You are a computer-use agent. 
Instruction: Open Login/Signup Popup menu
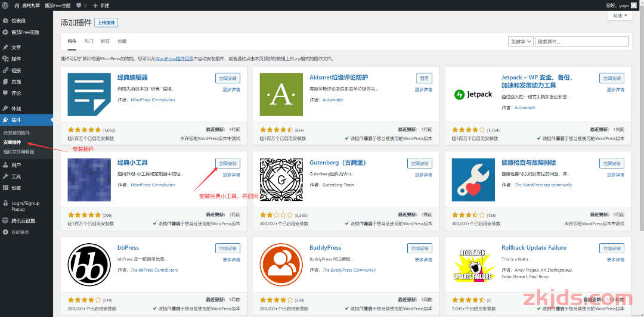pos(26,206)
